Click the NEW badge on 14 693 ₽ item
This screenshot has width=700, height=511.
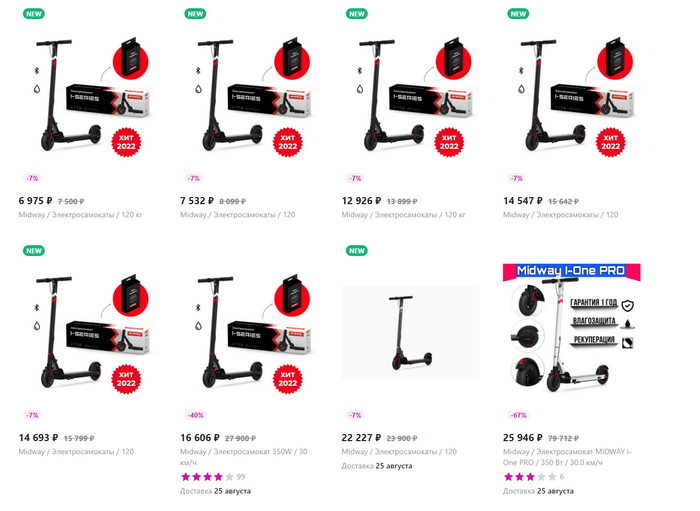(34, 251)
